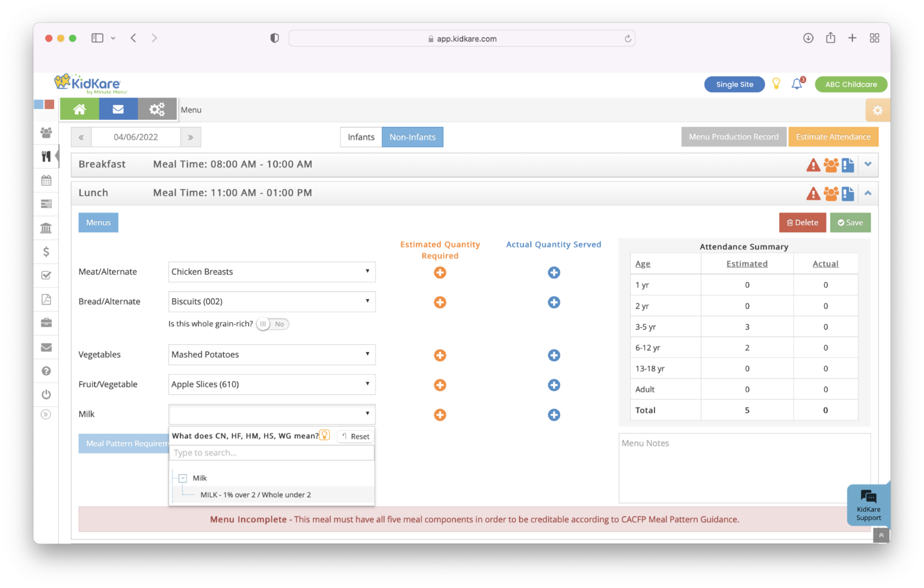Click the dollar sign sidebar icon

click(x=46, y=252)
